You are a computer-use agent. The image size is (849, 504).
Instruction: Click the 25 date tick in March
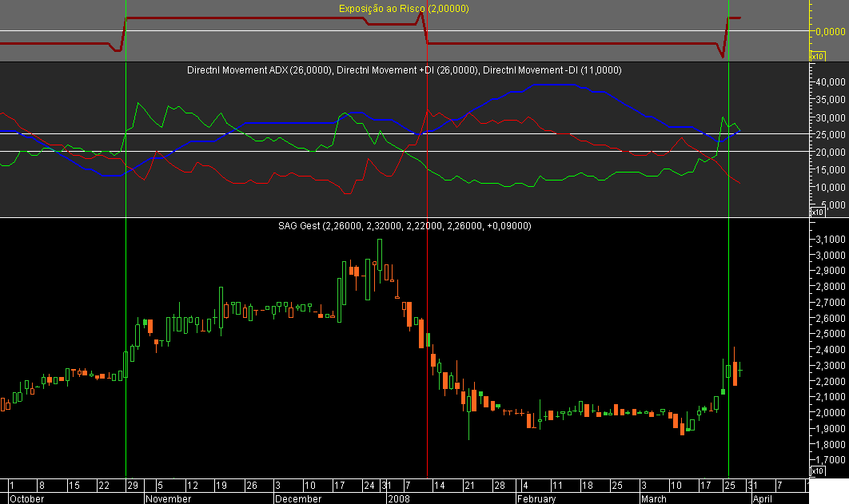click(729, 486)
